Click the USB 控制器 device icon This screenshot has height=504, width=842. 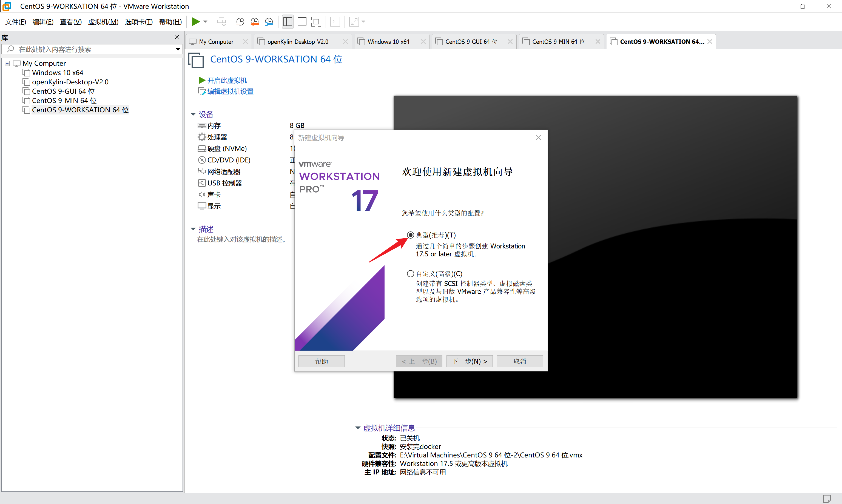[x=202, y=183]
